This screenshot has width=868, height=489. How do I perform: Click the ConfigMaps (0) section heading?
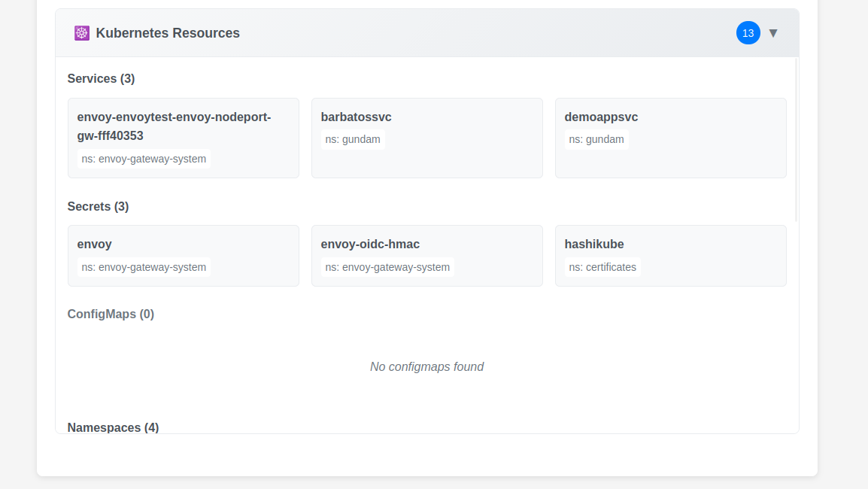[111, 314]
